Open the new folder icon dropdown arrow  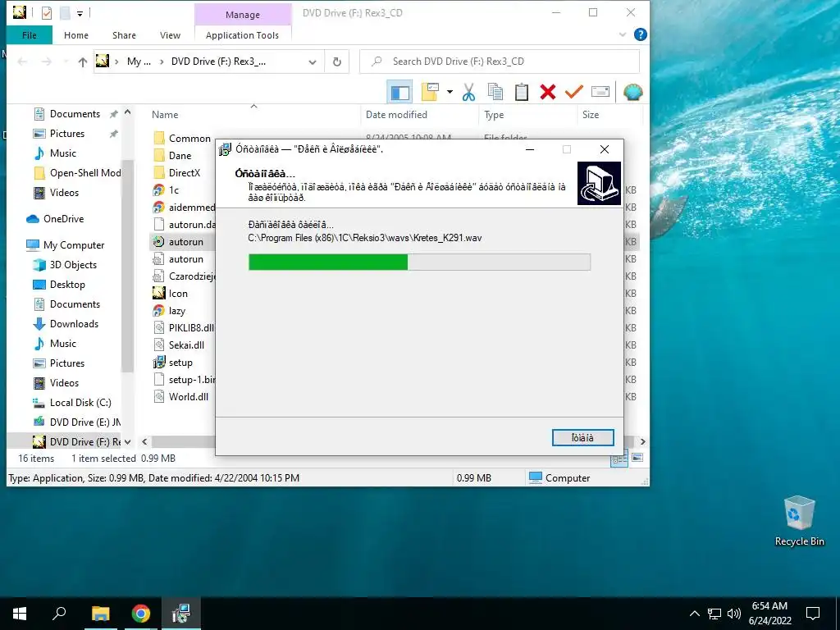pyautogui.click(x=450, y=92)
